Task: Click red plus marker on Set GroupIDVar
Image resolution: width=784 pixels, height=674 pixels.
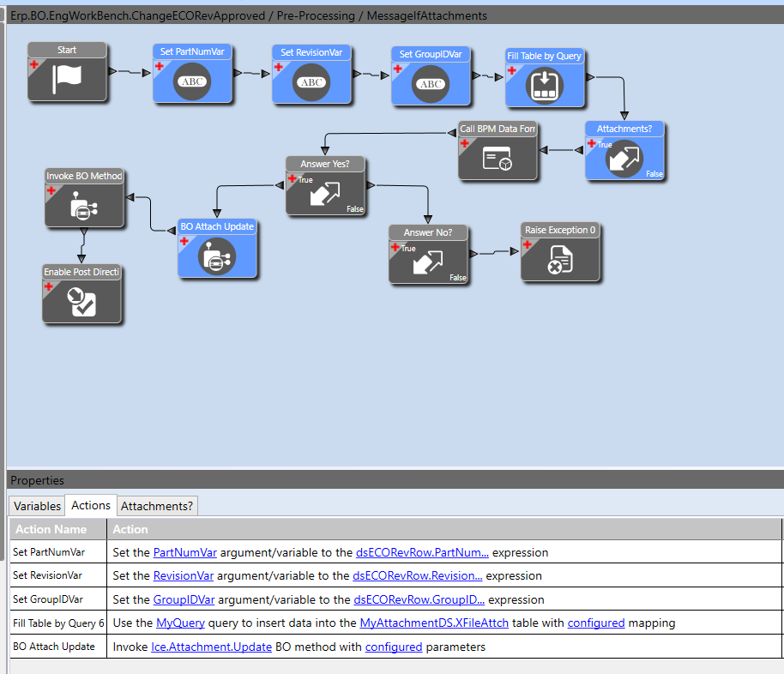Action: 397,69
